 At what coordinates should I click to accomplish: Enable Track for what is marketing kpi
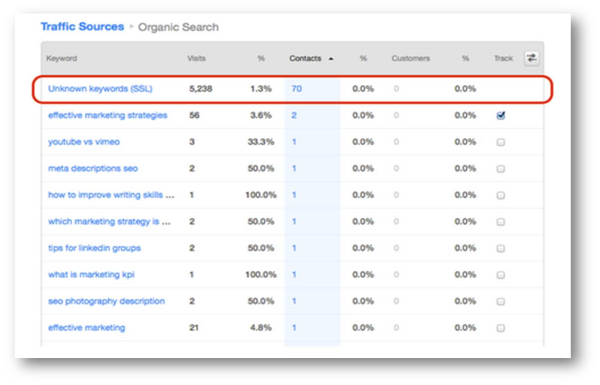[x=501, y=275]
